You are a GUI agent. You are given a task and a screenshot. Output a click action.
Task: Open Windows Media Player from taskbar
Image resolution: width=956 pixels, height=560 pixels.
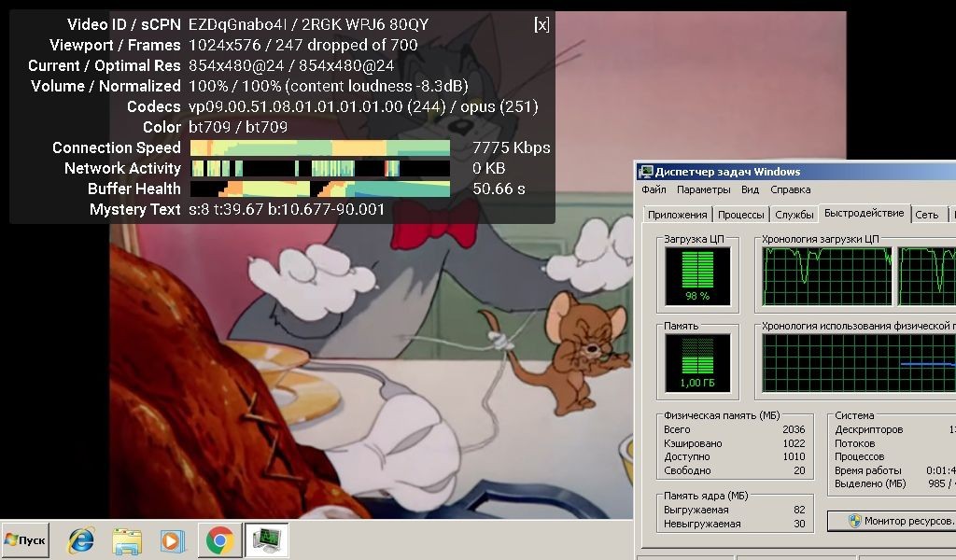[x=173, y=540]
